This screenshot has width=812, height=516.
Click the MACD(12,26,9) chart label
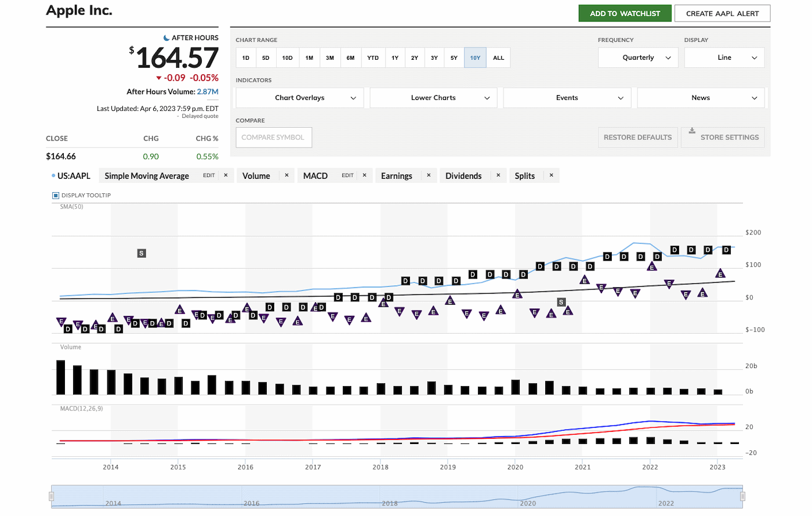click(x=81, y=409)
